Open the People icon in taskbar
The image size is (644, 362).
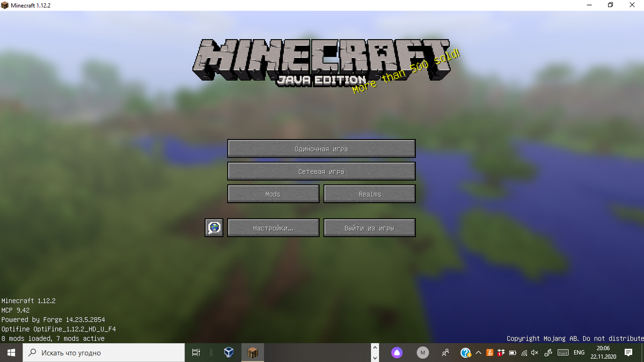coord(445,353)
